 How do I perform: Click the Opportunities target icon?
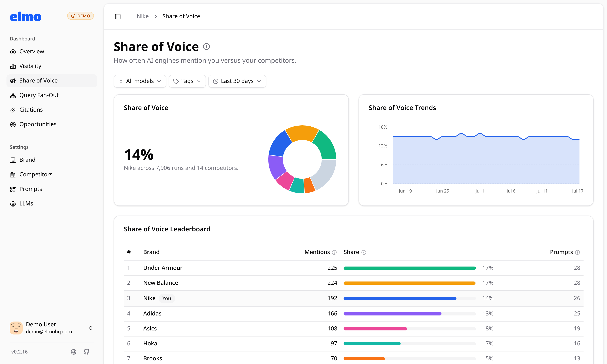click(13, 124)
